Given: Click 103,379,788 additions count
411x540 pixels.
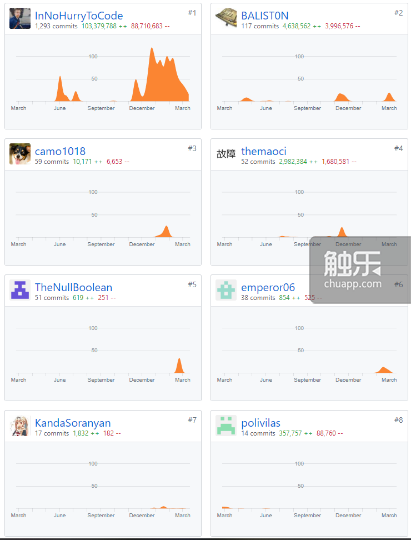Looking at the screenshot, I should [x=104, y=26].
